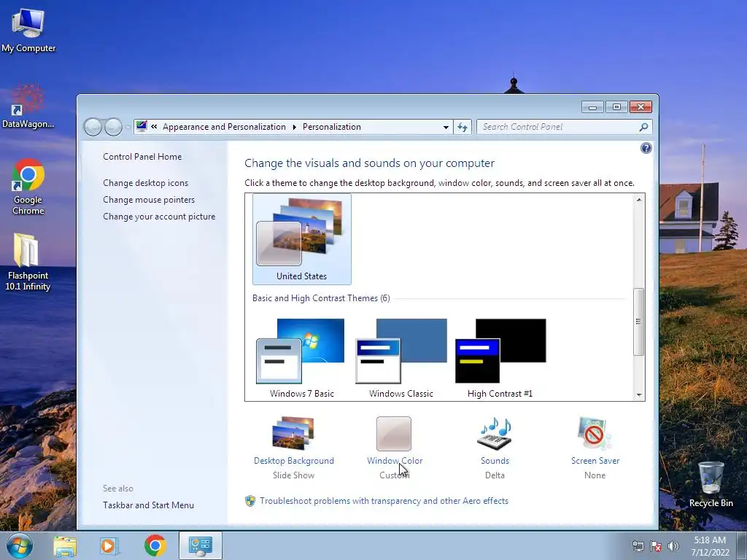The image size is (747, 560).
Task: Click the Window Color text link
Action: click(x=395, y=461)
